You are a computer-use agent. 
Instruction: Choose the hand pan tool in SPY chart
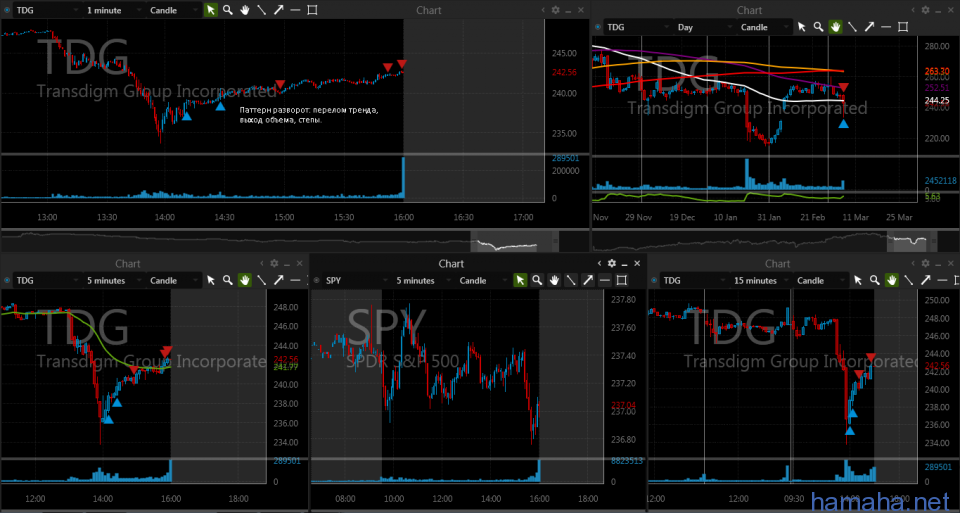[554, 280]
